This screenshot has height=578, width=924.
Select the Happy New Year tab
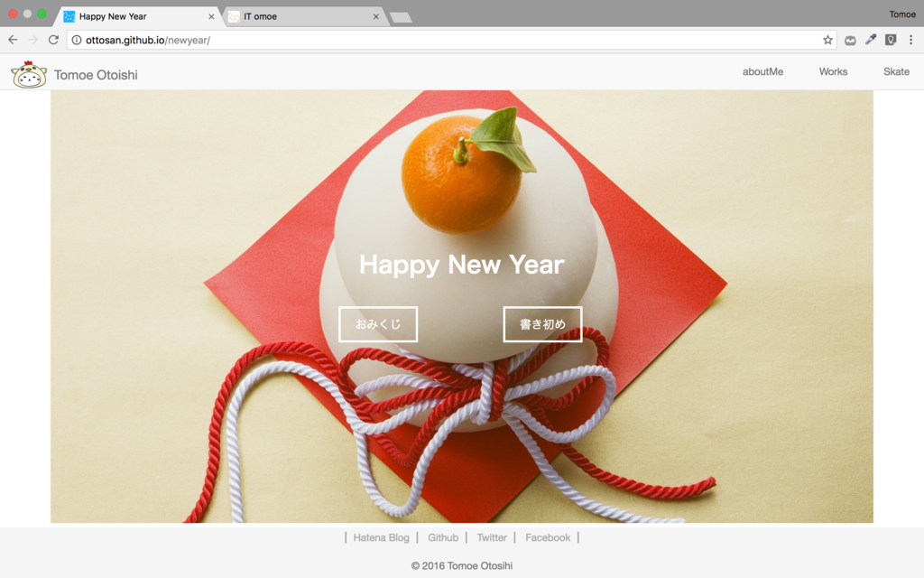coord(138,16)
